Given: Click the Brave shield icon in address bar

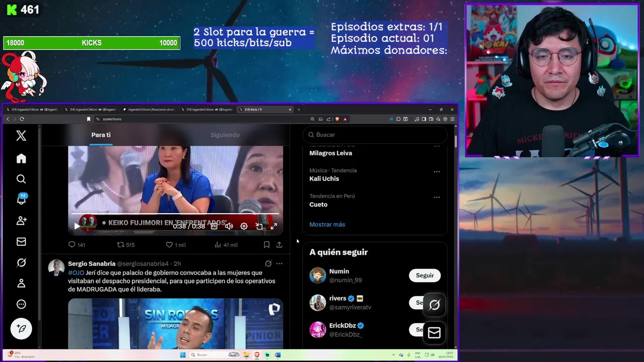Looking at the screenshot, I should (x=337, y=119).
